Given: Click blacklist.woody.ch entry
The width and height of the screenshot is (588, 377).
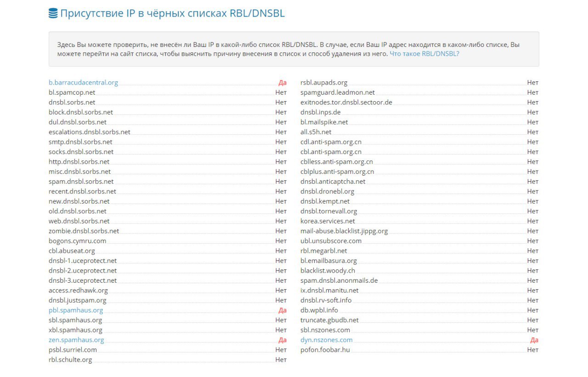Looking at the screenshot, I should (x=328, y=270).
